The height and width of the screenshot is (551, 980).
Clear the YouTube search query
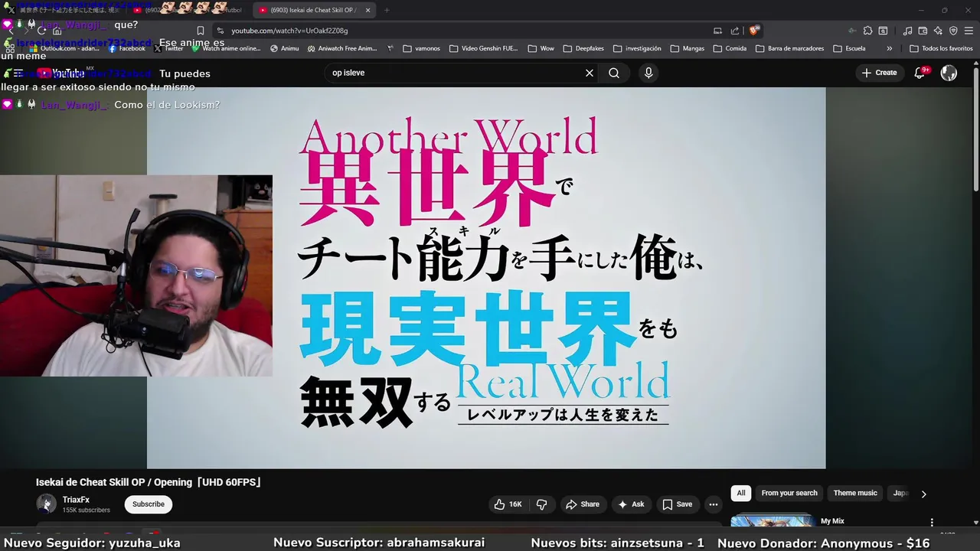(590, 73)
